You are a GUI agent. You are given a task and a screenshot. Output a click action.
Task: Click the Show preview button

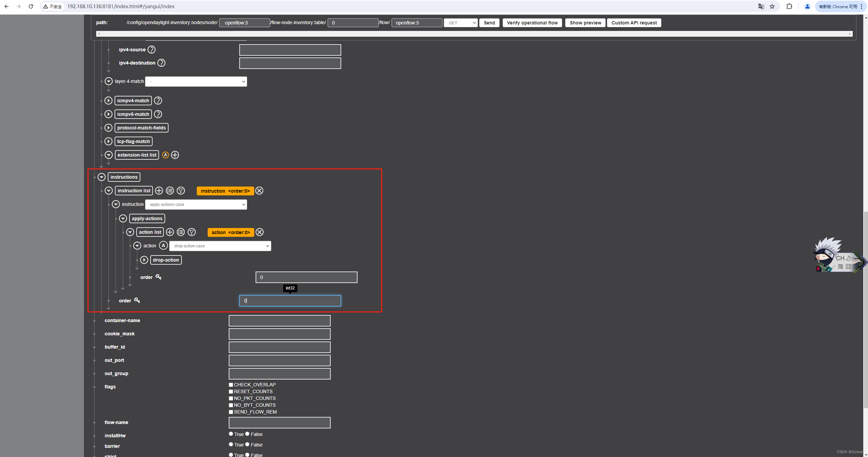pos(585,23)
